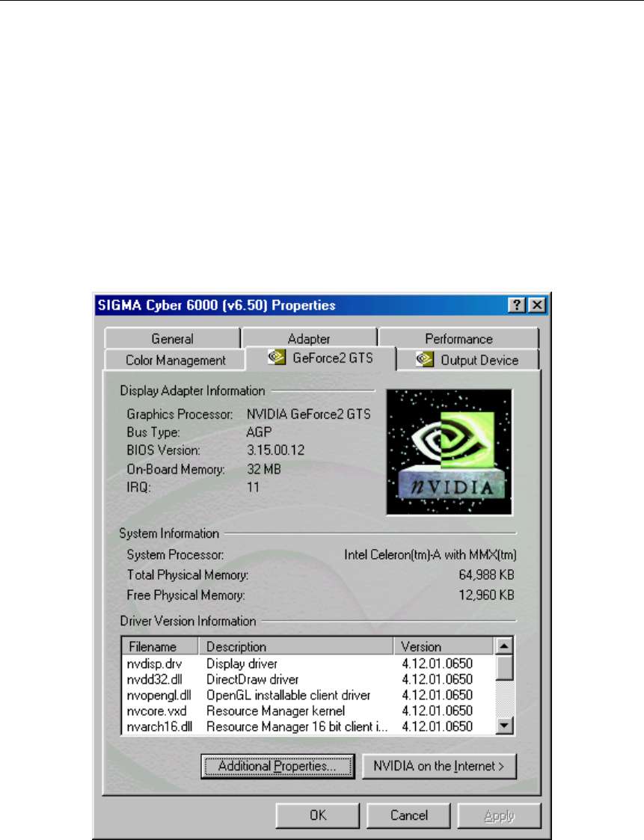Image resolution: width=644 pixels, height=840 pixels.
Task: Close the Properties dialog via X
Action: point(537,305)
